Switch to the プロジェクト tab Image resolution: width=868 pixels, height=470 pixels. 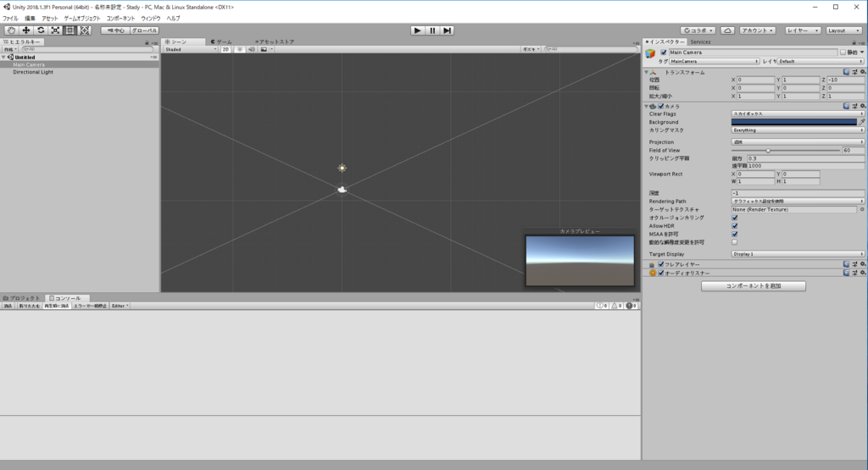[21, 298]
